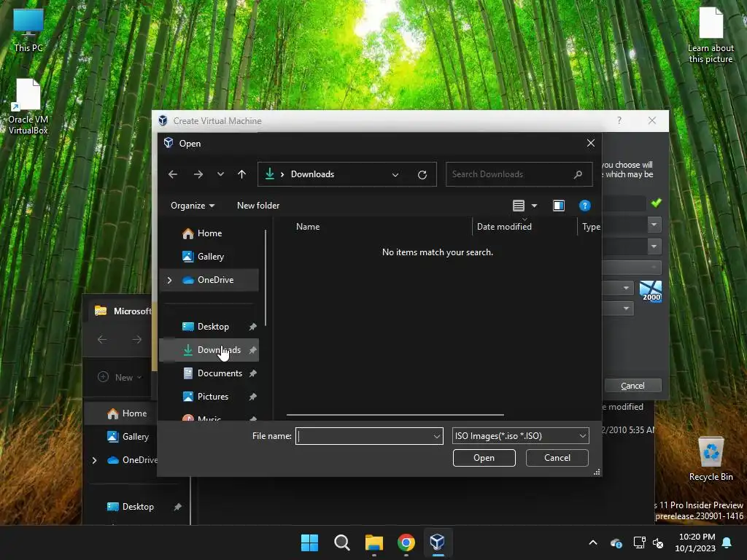Open This PC desktop icon
The height and width of the screenshot is (560, 747).
[x=28, y=30]
